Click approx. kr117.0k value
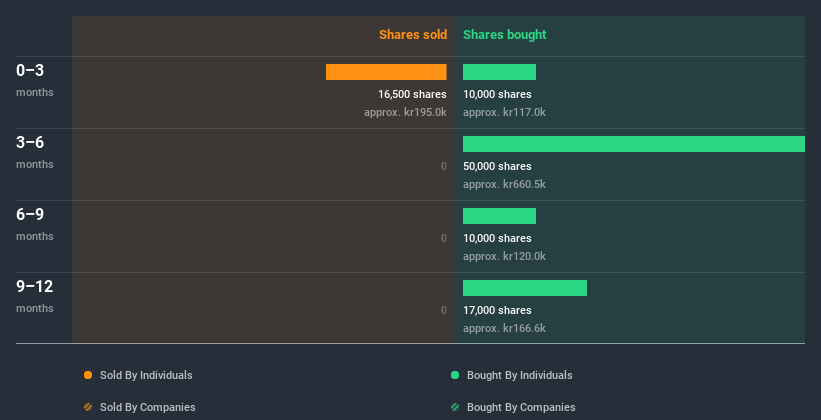 [504, 112]
